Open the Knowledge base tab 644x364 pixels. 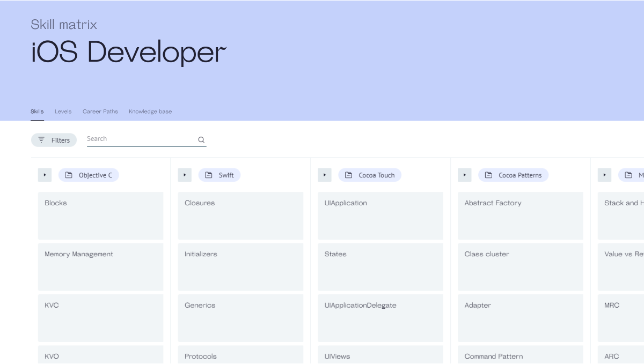pos(150,112)
